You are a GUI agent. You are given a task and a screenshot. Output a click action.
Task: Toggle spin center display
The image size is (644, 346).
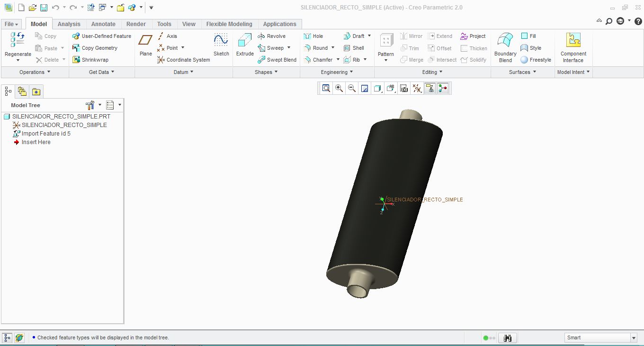(x=443, y=88)
